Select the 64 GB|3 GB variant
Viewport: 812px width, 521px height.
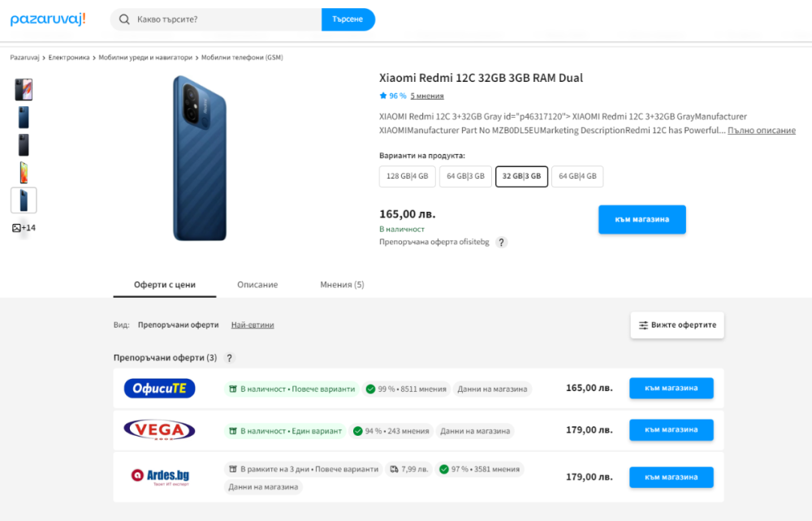click(465, 176)
